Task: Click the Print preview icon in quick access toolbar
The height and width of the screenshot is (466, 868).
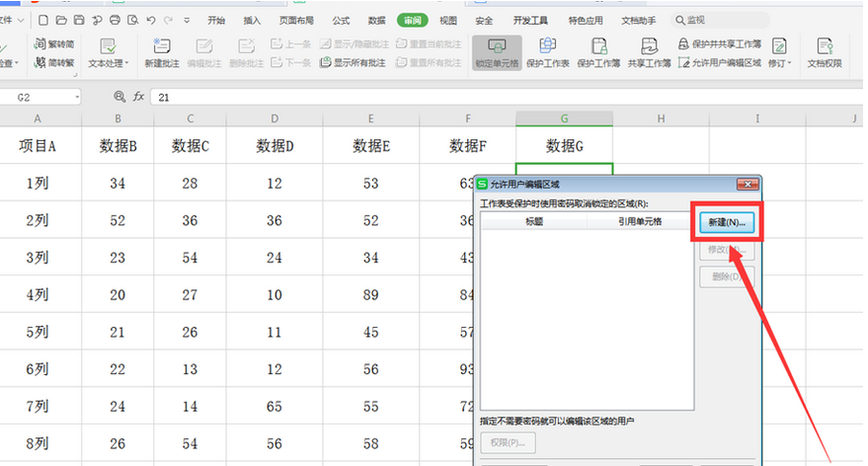Action: click(x=133, y=21)
